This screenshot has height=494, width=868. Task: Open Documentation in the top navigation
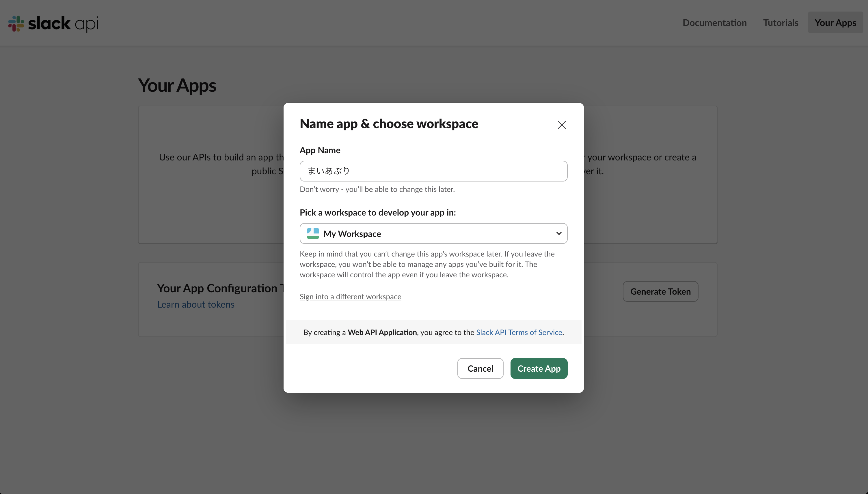(x=714, y=23)
